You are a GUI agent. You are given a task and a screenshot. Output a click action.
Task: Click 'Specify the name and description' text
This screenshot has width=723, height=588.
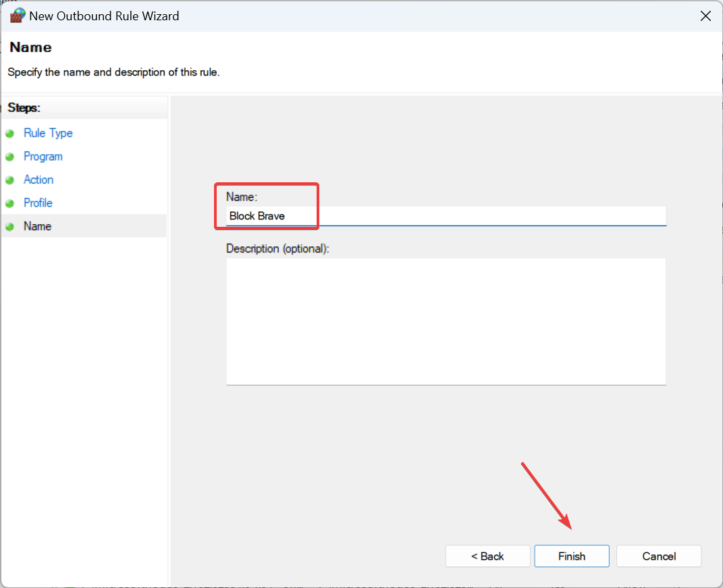[113, 72]
